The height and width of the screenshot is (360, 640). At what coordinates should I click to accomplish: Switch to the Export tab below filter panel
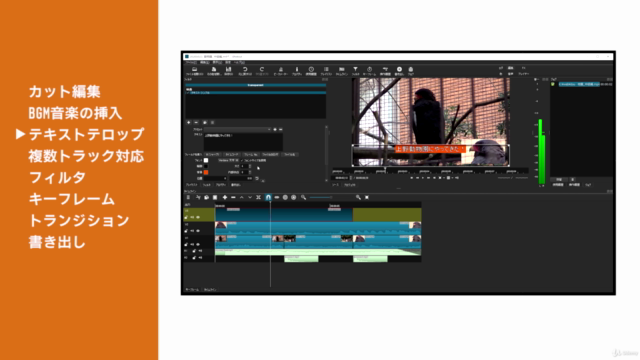236,185
